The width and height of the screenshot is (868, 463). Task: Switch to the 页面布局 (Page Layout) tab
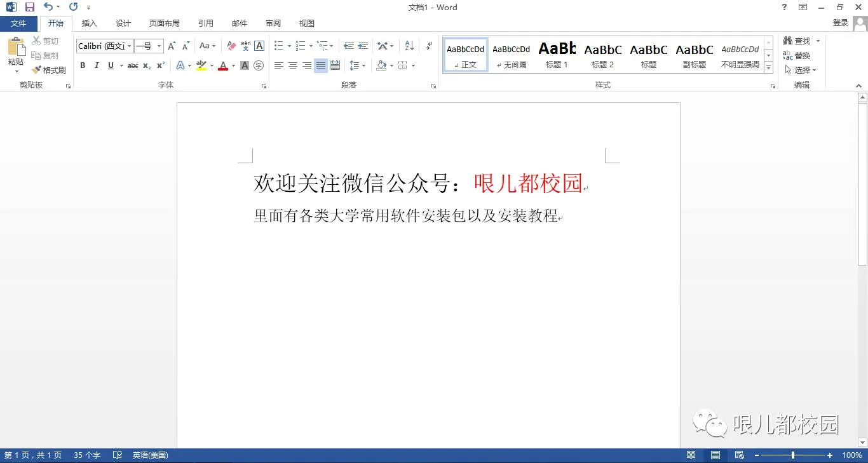pyautogui.click(x=165, y=23)
